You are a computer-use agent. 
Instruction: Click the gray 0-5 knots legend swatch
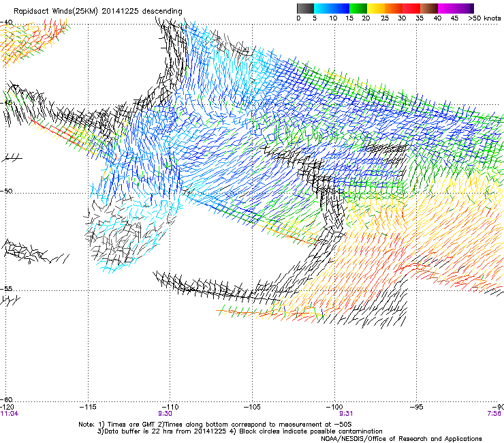305,8
